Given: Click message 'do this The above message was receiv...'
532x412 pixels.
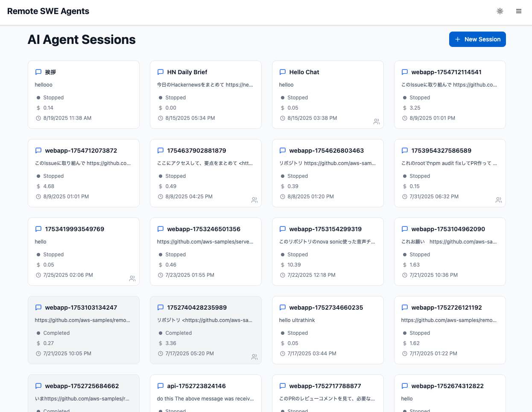Looking at the screenshot, I should coord(205,399).
